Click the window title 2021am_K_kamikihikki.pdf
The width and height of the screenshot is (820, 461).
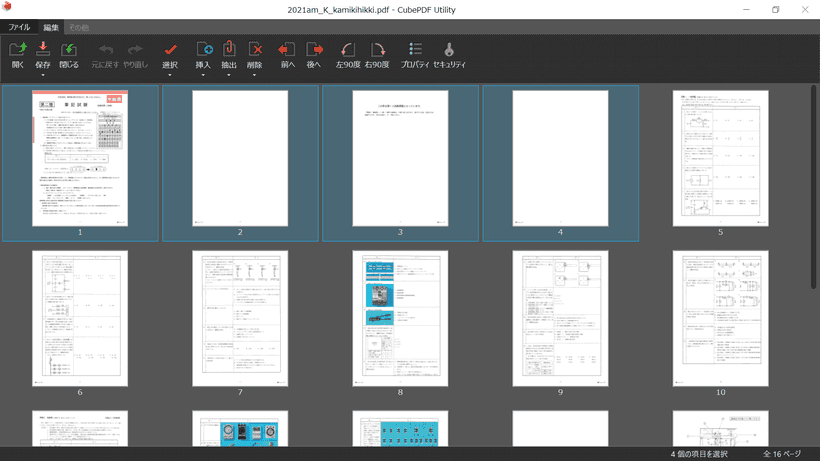[338, 9]
